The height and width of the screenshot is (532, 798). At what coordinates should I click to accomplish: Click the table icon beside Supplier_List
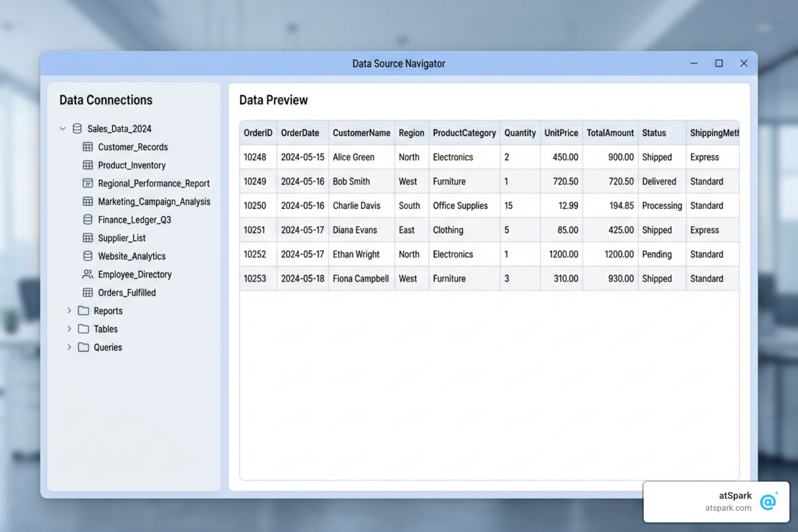coord(88,238)
